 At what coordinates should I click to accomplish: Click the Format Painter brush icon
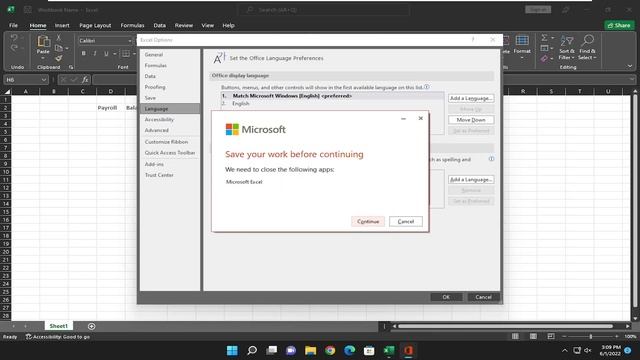[x=59, y=58]
